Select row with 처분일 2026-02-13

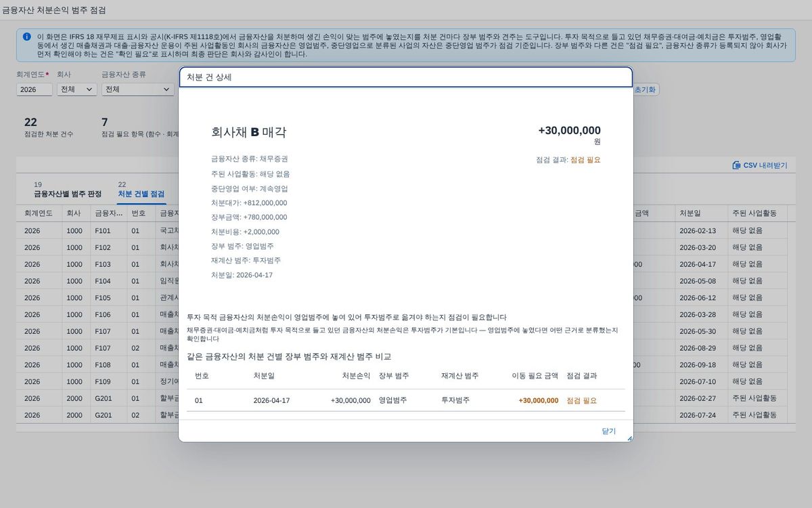(406, 230)
